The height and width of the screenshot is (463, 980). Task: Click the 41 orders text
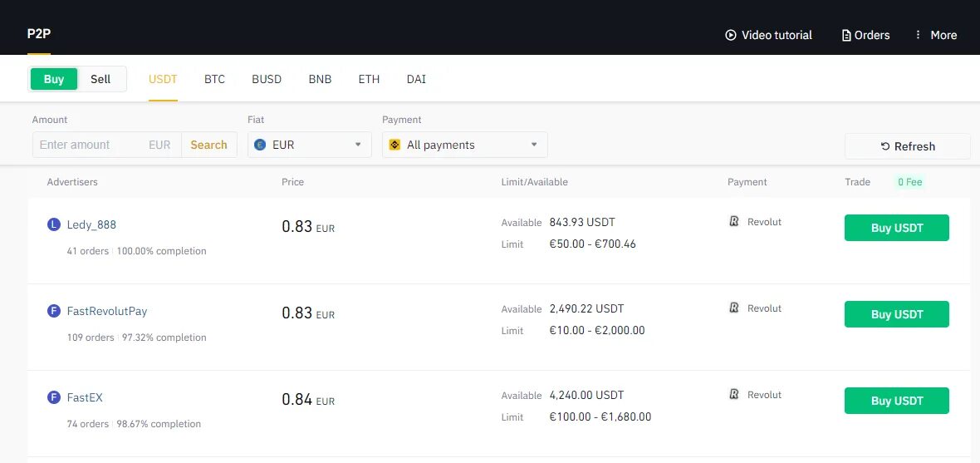tap(87, 251)
